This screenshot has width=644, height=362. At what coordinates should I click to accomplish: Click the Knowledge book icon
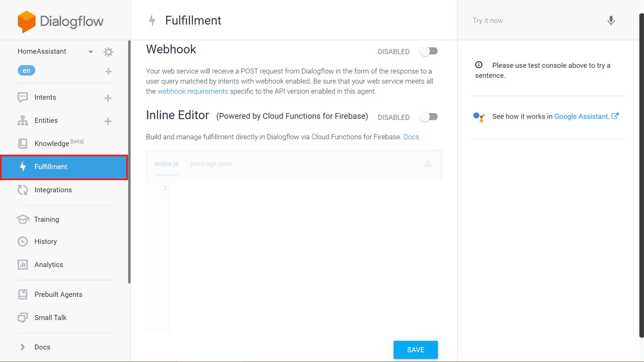23,144
